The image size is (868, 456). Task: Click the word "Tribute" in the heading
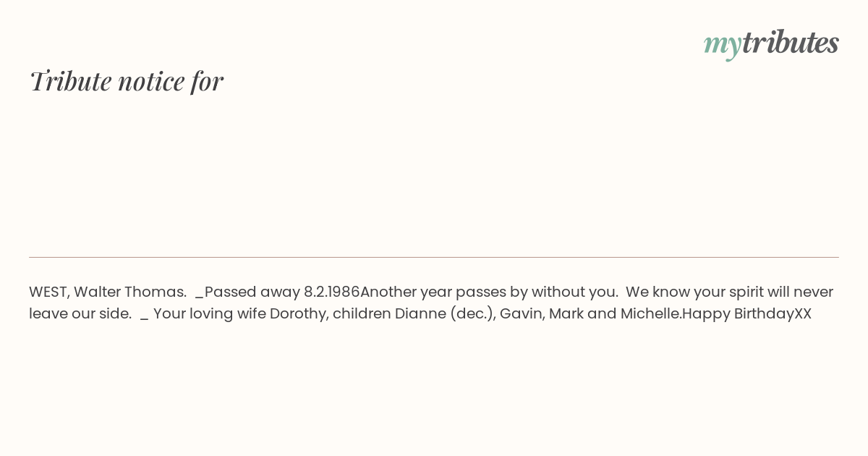(70, 80)
